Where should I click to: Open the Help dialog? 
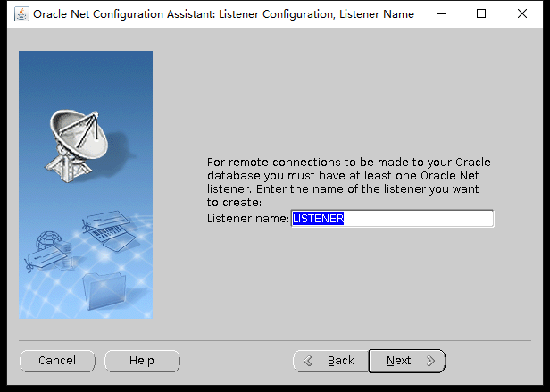[x=142, y=361]
